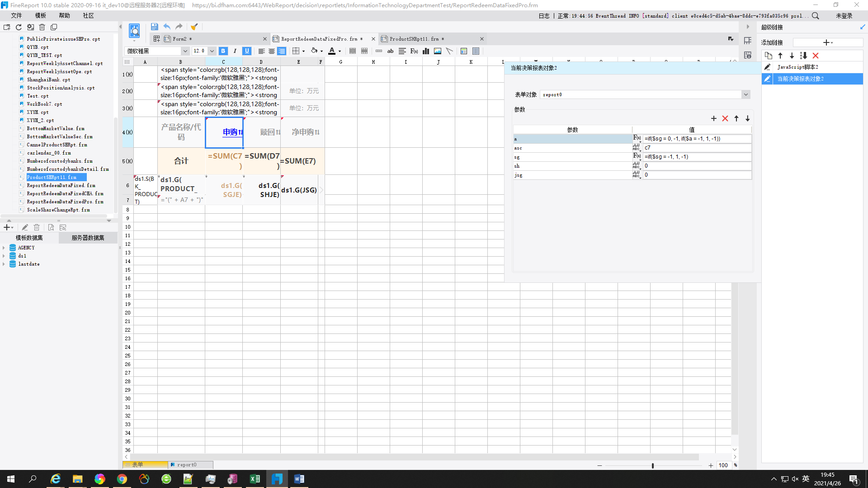The height and width of the screenshot is (488, 868).
Task: Expand the lastdate dataset node
Action: click(x=4, y=264)
